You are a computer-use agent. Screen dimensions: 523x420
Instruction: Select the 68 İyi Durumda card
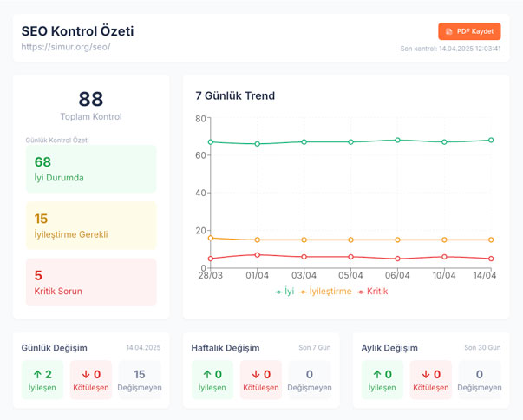[x=90, y=169]
